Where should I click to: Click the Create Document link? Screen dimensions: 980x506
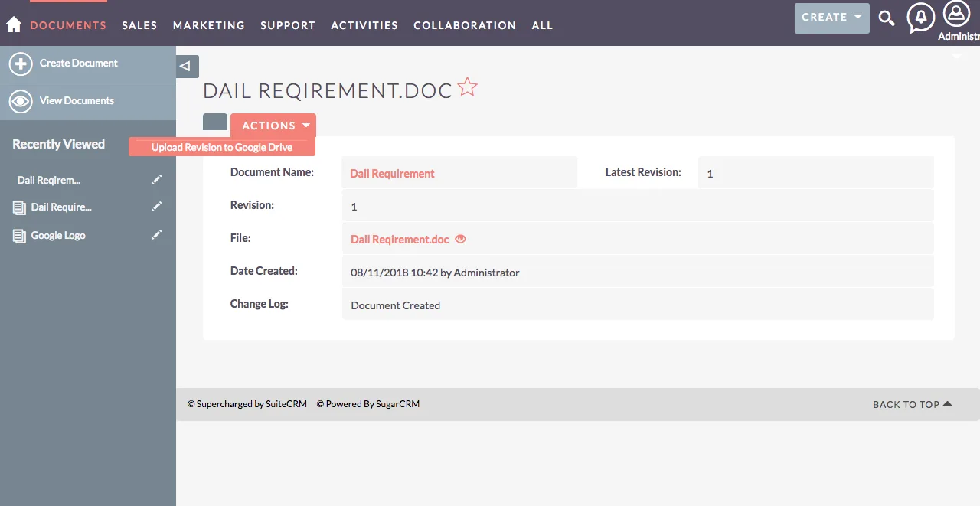point(79,64)
